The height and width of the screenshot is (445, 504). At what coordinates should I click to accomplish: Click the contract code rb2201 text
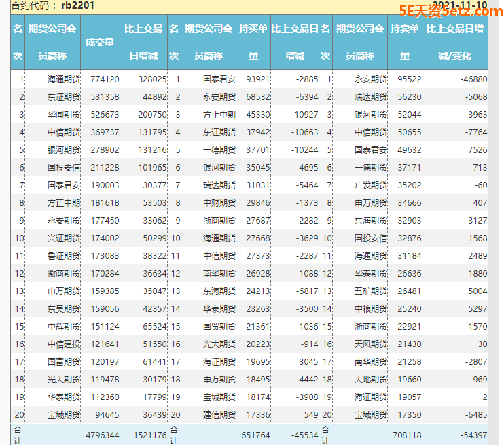78,5
